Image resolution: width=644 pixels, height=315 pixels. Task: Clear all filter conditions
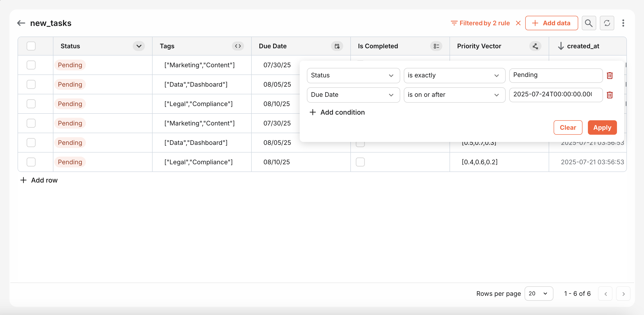[568, 127]
